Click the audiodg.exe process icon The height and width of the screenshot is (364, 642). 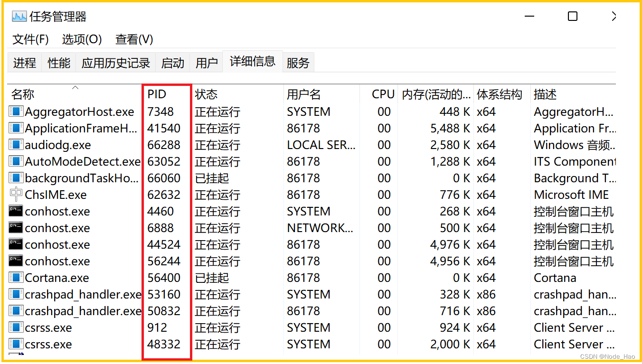pyautogui.click(x=16, y=145)
